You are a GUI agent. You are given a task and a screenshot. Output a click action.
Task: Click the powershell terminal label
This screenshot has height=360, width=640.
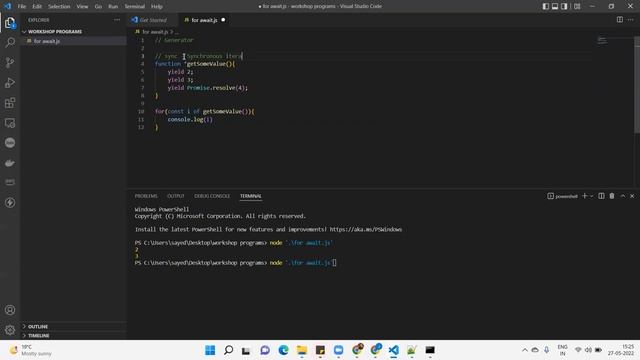click(x=562, y=196)
